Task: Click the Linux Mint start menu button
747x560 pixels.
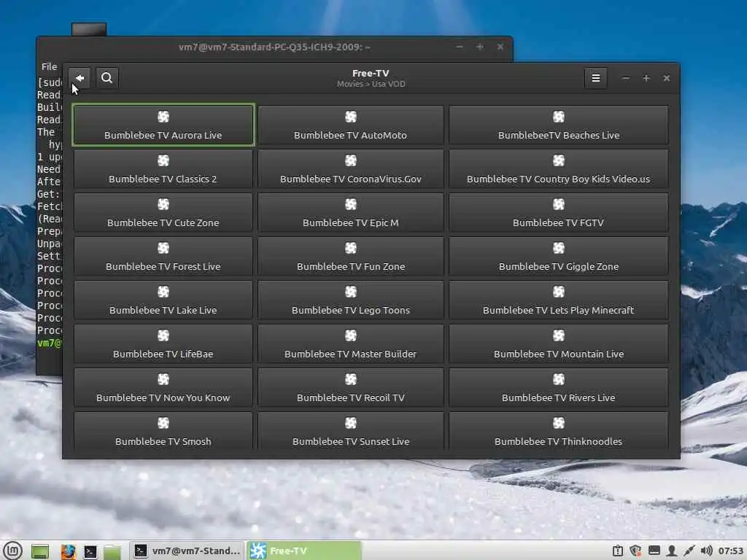Action: [x=13, y=551]
